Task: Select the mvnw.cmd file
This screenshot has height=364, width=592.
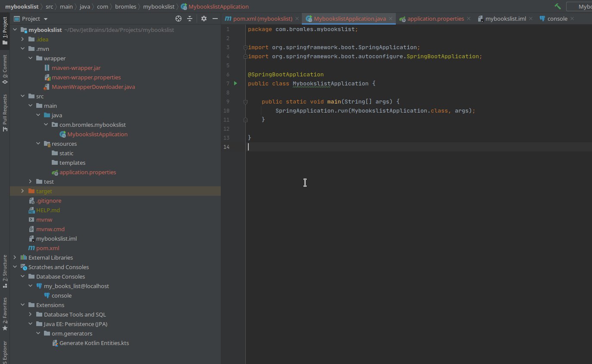Action: [x=50, y=229]
